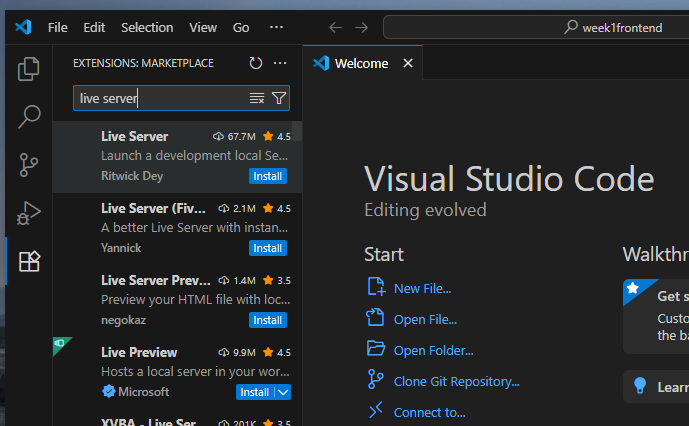Screen dimensions: 689x426
Task: Clear extensions search results
Action: (257, 98)
